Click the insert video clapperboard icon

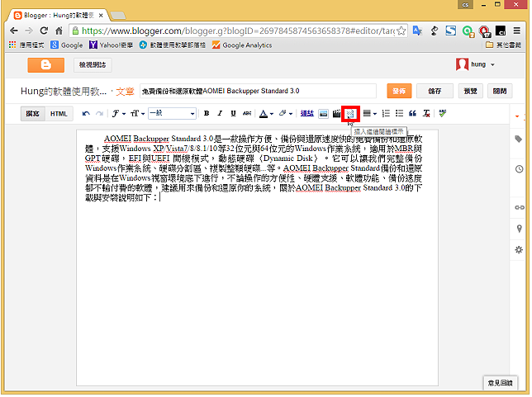click(336, 114)
